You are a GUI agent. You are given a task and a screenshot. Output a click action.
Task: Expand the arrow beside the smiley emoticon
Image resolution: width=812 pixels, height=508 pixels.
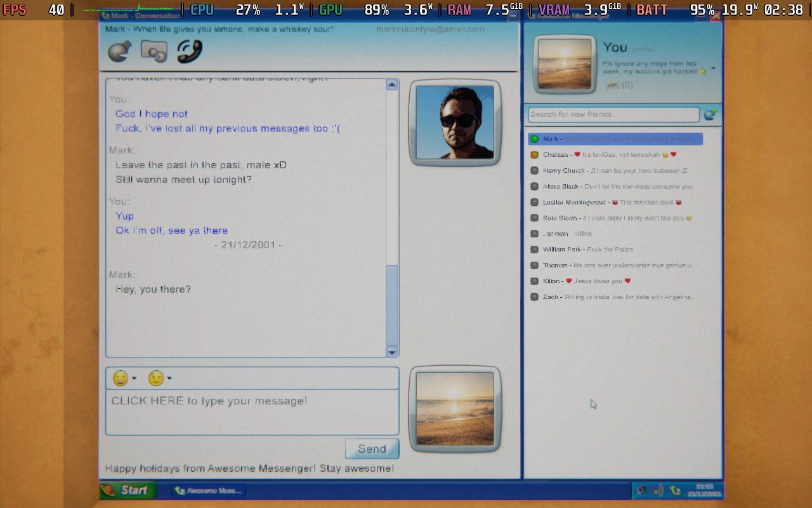pyautogui.click(x=134, y=379)
